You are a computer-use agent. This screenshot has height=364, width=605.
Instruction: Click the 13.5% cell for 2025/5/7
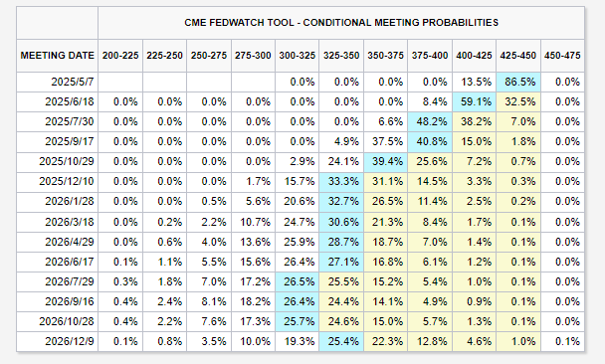474,82
